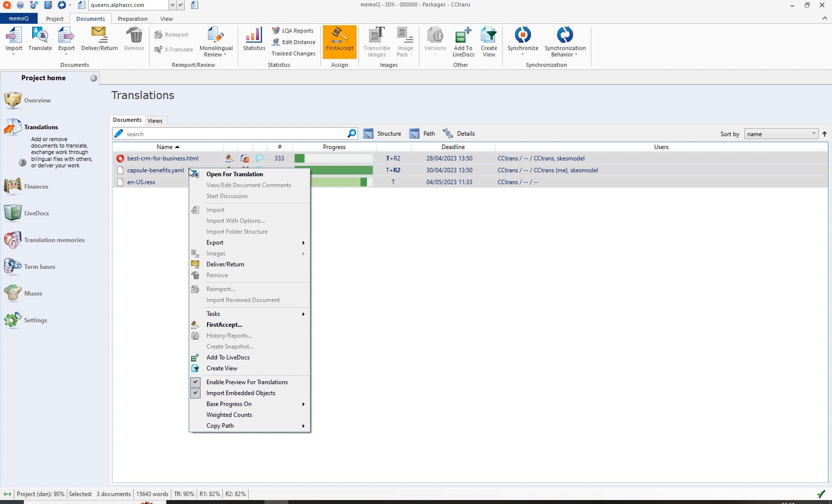832x504 pixels.
Task: Open Edit Distance statistics
Action: pyautogui.click(x=294, y=42)
